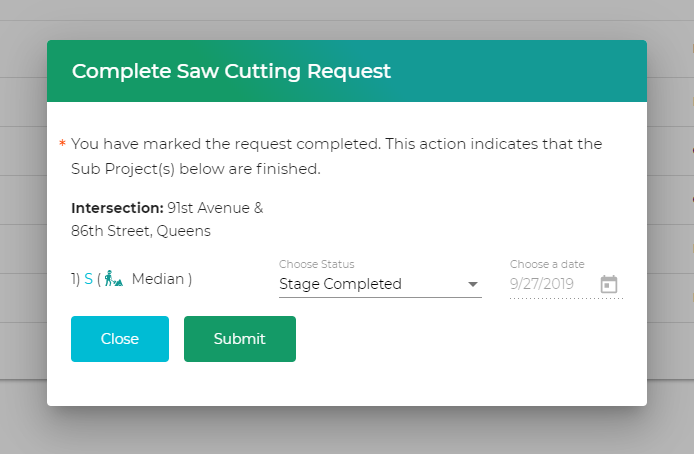Click the red asterisk notice marker
The image size is (694, 454).
[62, 145]
